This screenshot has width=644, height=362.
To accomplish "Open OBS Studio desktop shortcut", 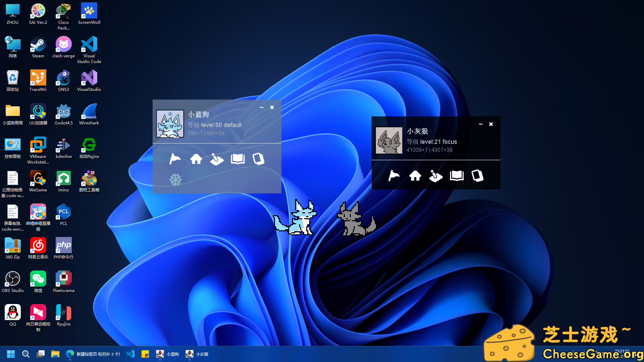I will [x=13, y=278].
